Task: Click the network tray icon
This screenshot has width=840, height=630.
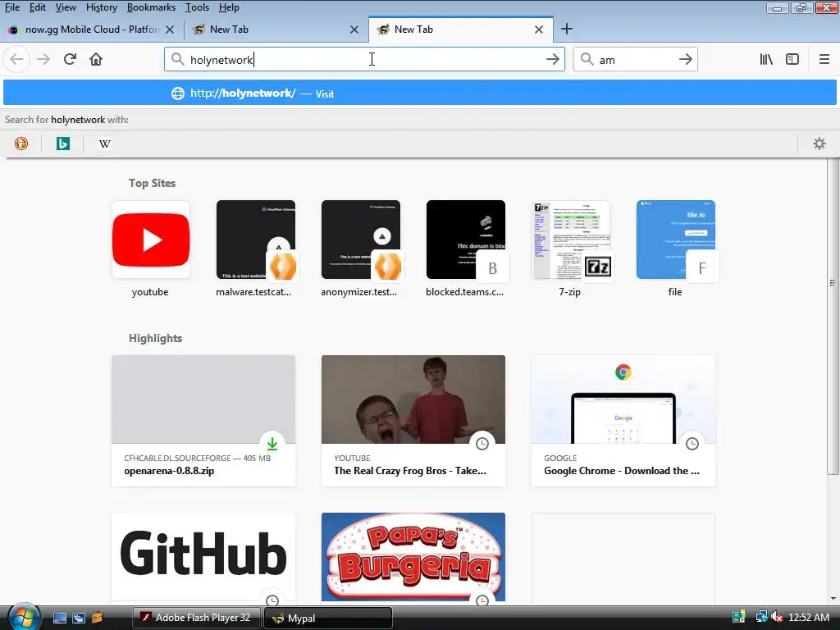Action: (x=761, y=617)
